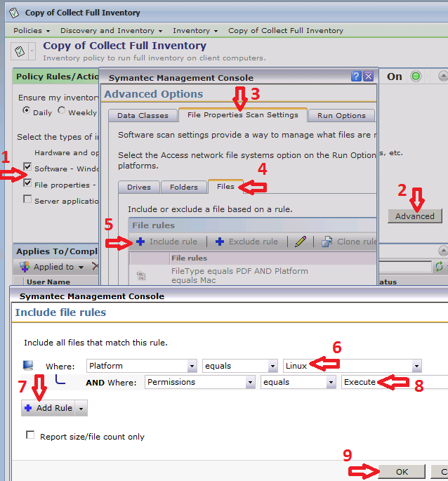
Task: Open the help icon in Advanced Options dialog
Action: click(x=356, y=76)
